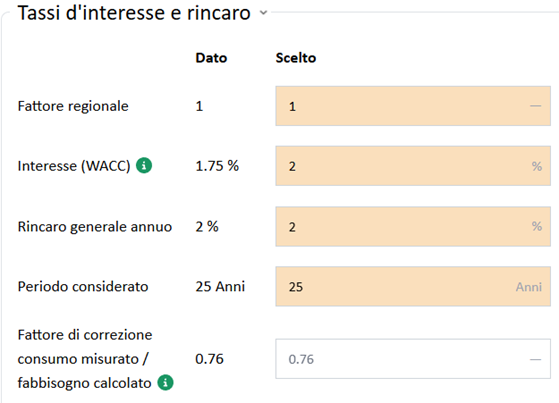Select the Tassi d'interesse e rincaro title
This screenshot has height=403, width=559.
[134, 13]
